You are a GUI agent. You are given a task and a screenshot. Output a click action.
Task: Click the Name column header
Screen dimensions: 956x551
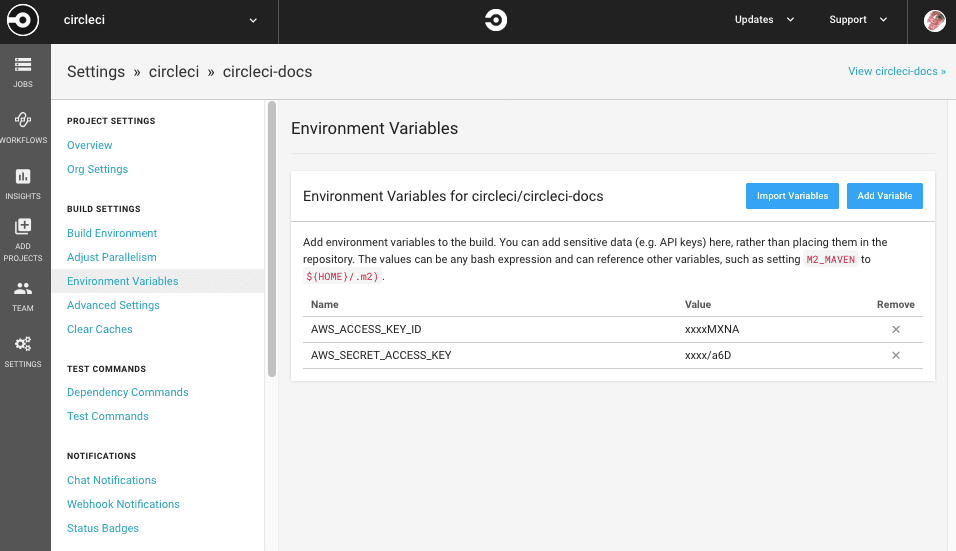click(324, 304)
